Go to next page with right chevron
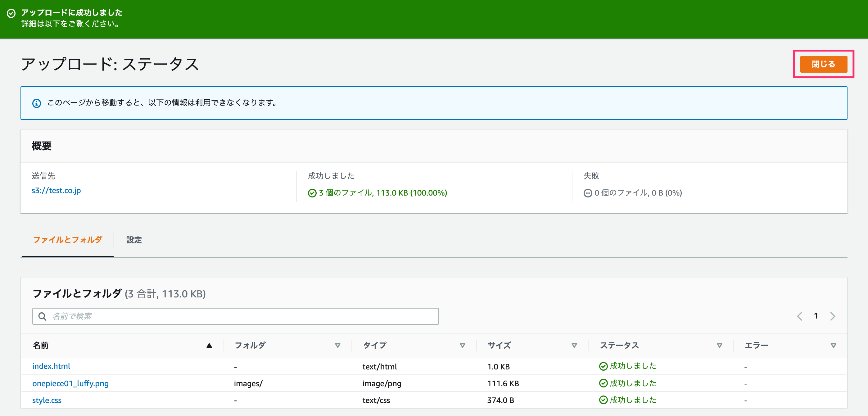868x416 pixels. coord(833,316)
